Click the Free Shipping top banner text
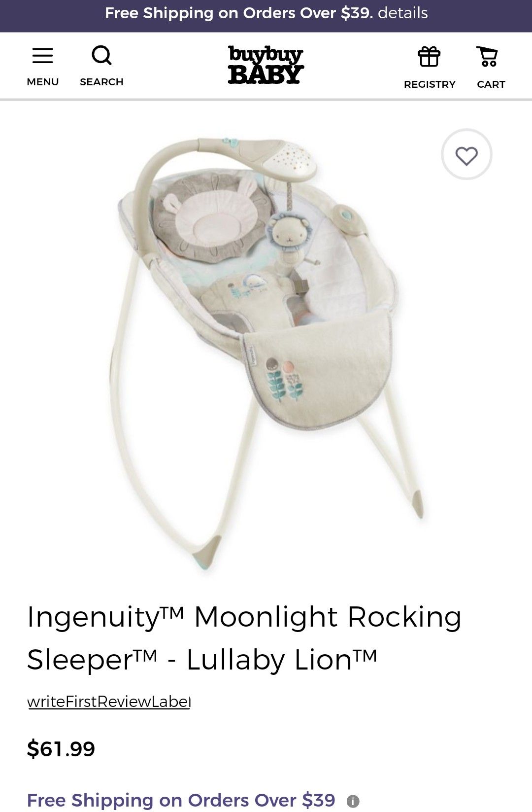This screenshot has height=812, width=532. tap(239, 13)
